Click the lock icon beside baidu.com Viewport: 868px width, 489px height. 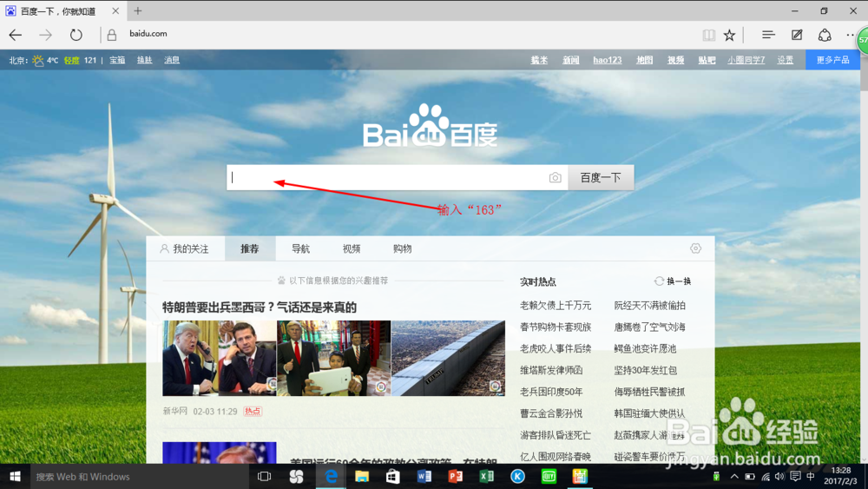click(112, 35)
